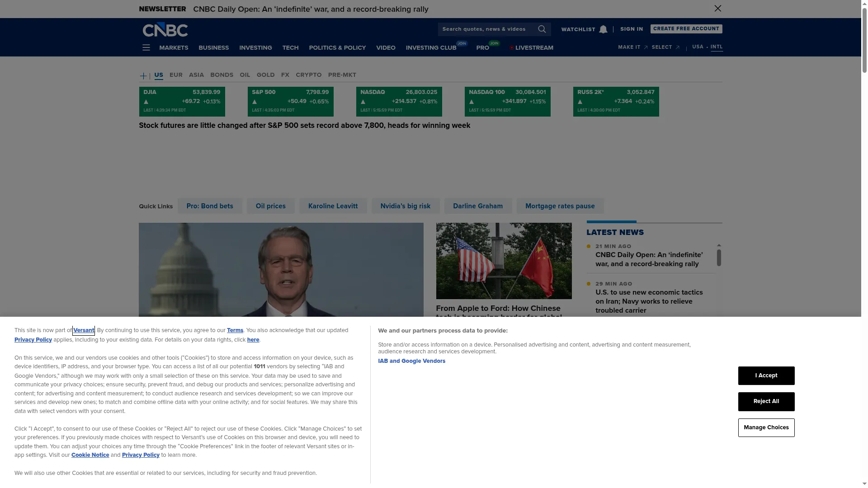The width and height of the screenshot is (868, 488).
Task: Click the Pro: Bond bets quick link
Action: (x=210, y=206)
